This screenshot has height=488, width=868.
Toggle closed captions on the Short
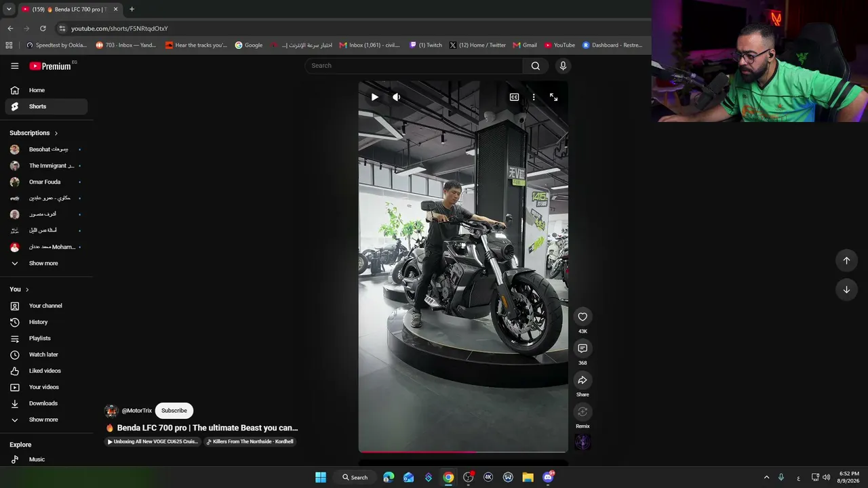pos(514,97)
